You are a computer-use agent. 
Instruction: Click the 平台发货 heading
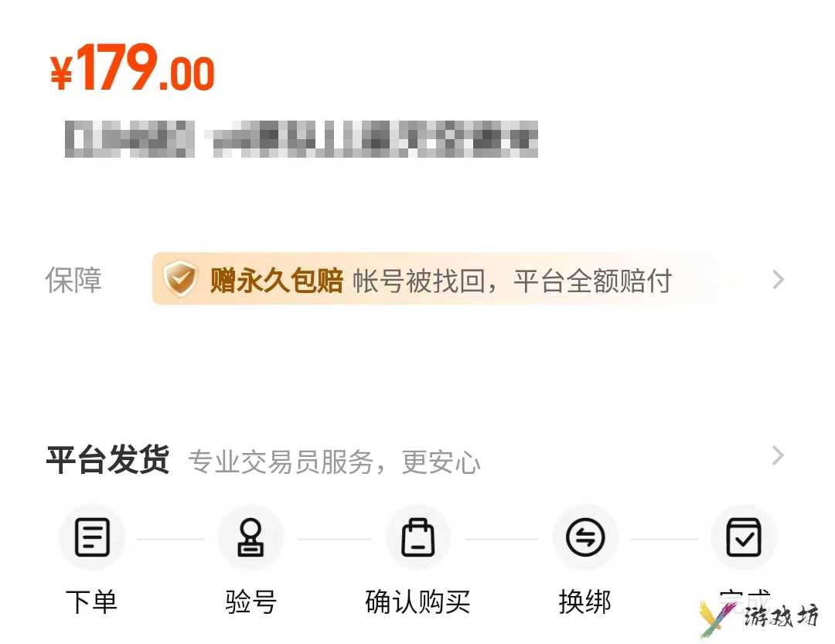108,459
